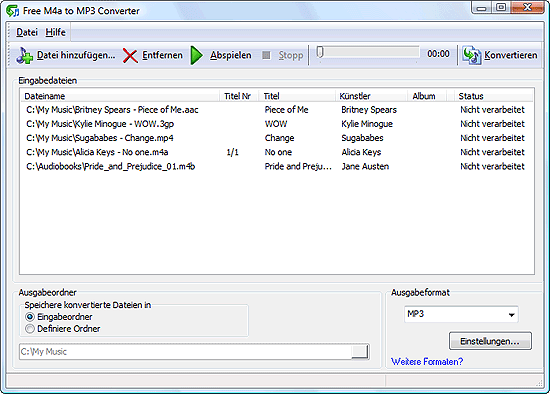This screenshot has width=550, height=394.
Task: Click the Datei hinzufügen music-note icon
Action: [25, 55]
